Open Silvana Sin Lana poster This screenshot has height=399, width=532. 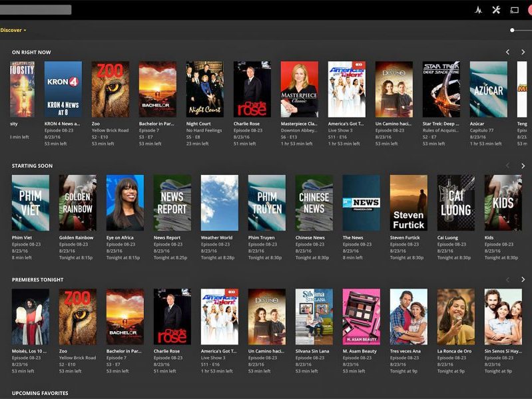[x=314, y=317]
